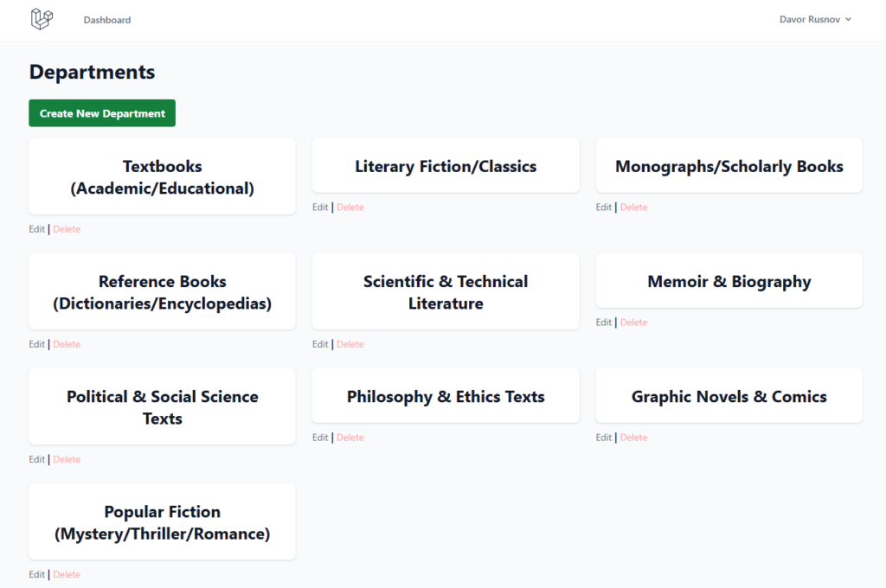Delete the Literary Fiction/Classics department

(350, 208)
